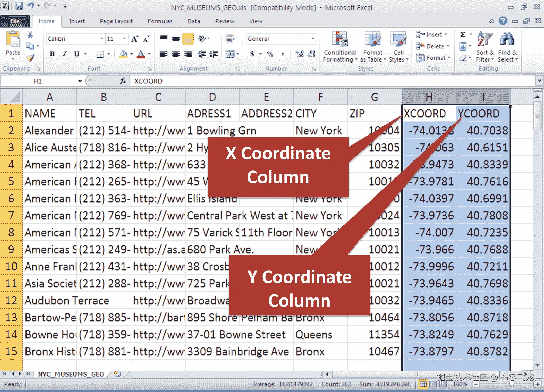Open the General number format dropdown
The image size is (544, 392).
313,39
